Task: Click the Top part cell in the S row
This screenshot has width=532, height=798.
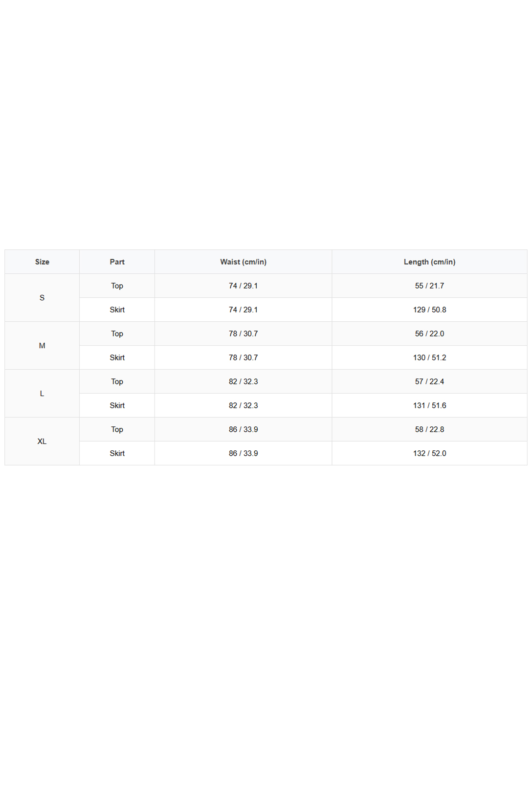Action: click(x=117, y=286)
